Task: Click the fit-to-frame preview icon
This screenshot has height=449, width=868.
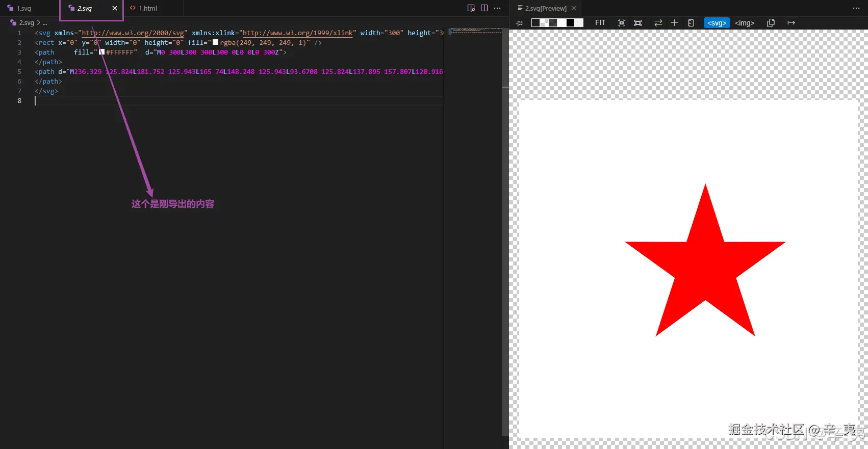Action: click(638, 23)
